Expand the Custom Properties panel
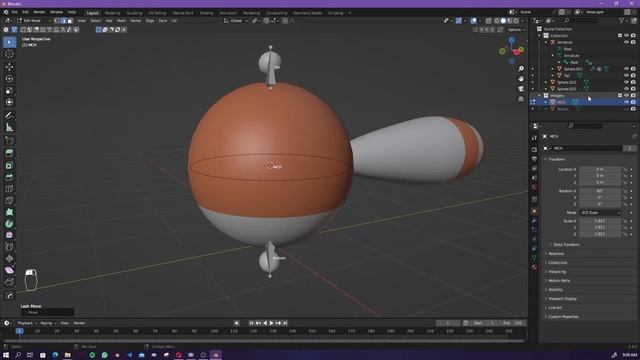Viewport: 640px width, 360px height. click(562, 317)
